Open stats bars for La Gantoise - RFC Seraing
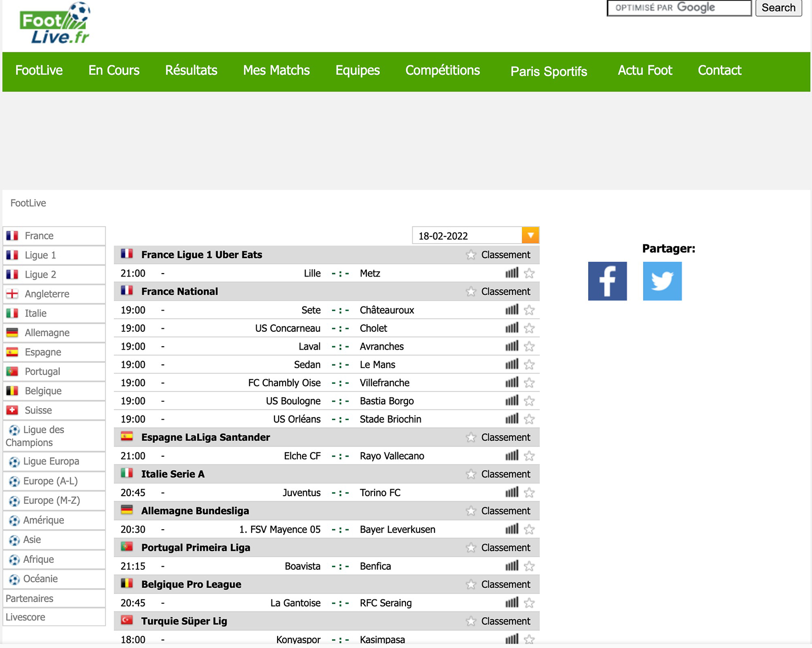Viewport: 812px width, 648px height. click(512, 603)
